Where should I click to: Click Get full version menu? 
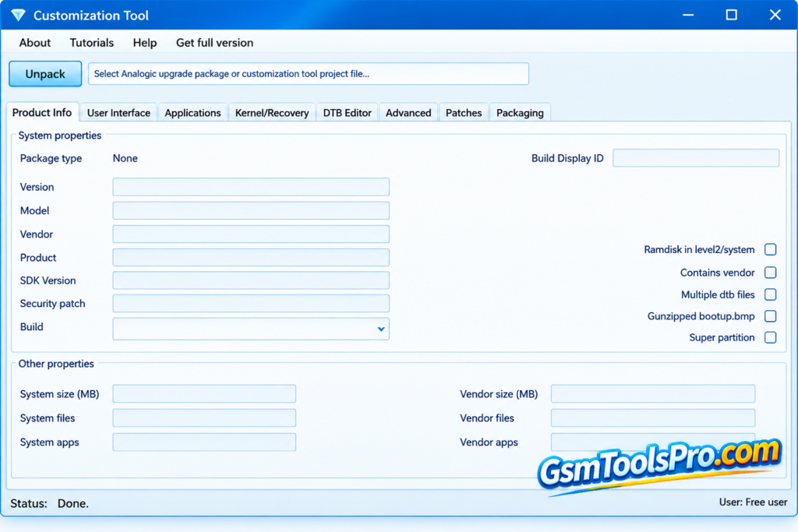214,43
